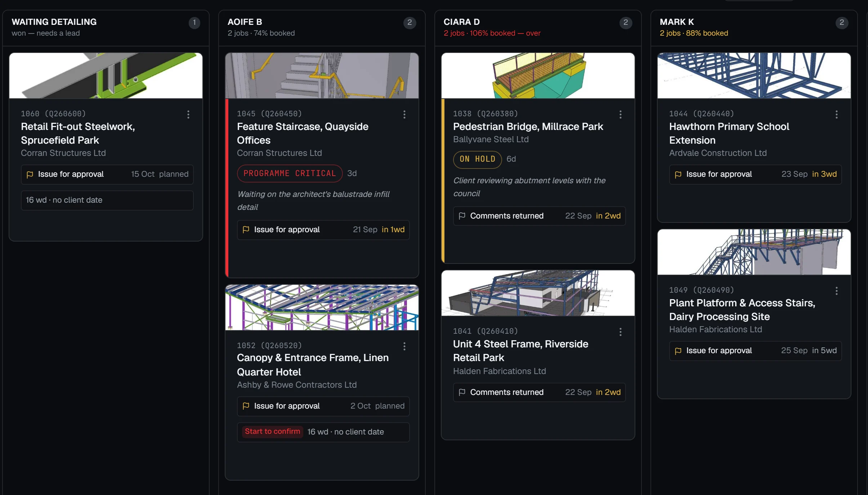
Task: Click the flag icon on Unit 4 Steel Frame milestone
Action: [462, 392]
